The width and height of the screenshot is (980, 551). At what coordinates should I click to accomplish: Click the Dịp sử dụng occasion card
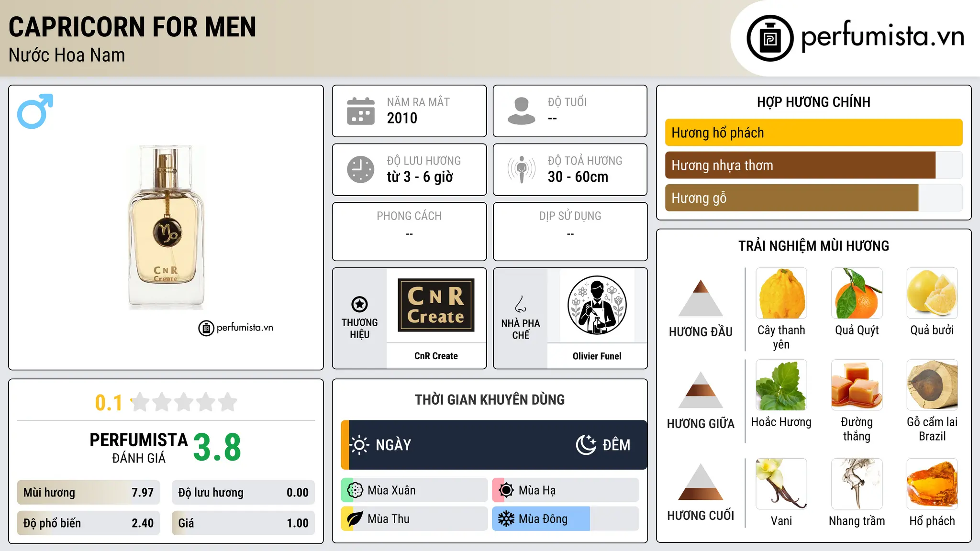coord(570,231)
